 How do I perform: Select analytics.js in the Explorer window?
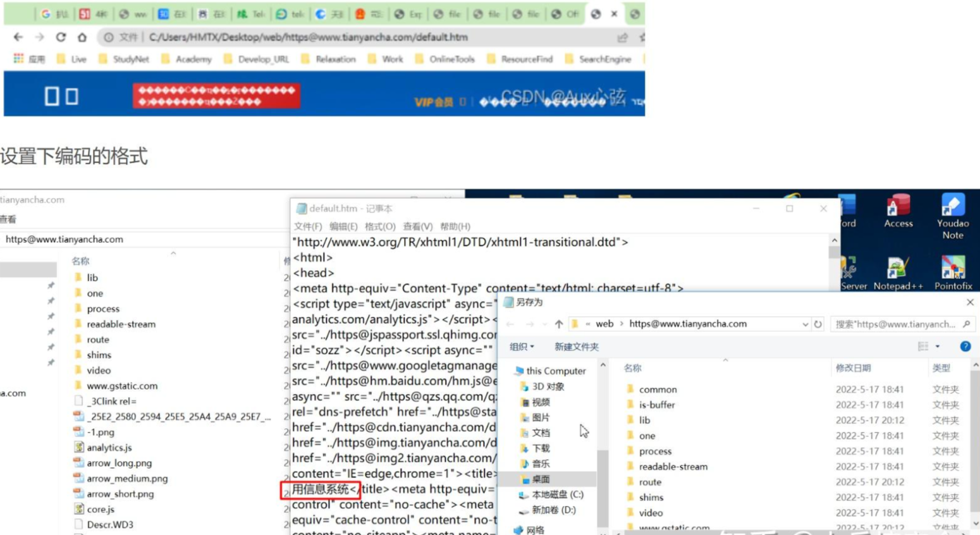pos(102,448)
